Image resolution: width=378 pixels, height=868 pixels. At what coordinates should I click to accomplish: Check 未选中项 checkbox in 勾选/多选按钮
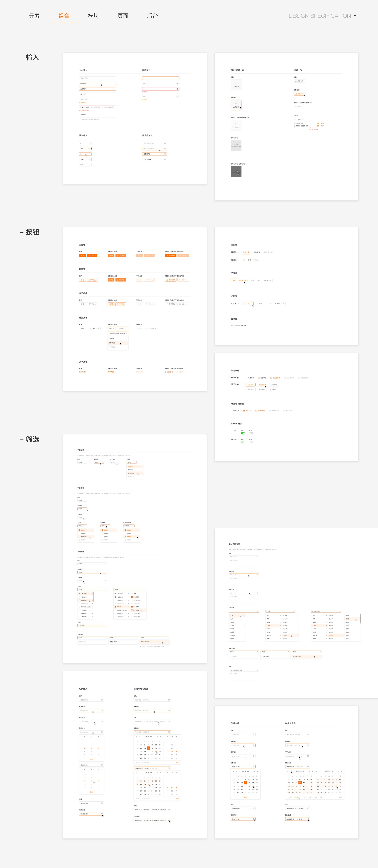[232, 411]
